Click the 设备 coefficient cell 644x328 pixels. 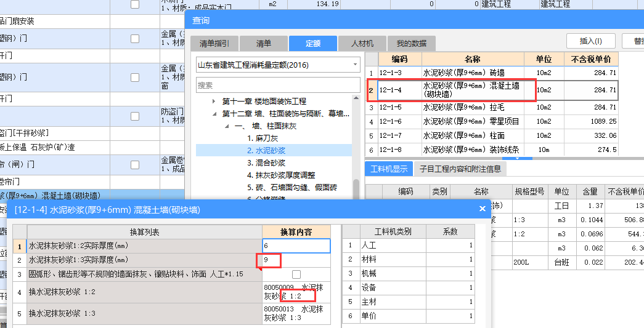point(450,288)
